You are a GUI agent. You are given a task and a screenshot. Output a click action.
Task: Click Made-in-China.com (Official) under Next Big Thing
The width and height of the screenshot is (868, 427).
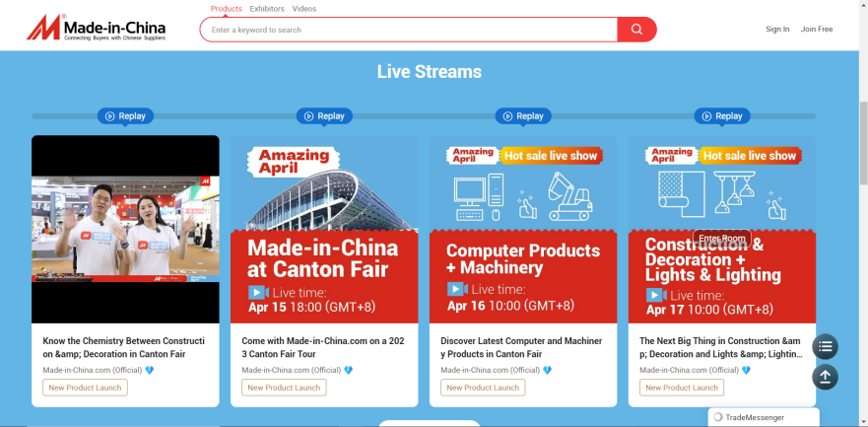(x=690, y=370)
